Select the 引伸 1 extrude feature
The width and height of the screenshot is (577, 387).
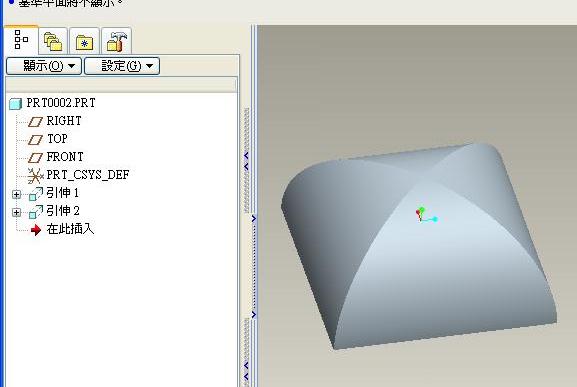tap(63, 193)
